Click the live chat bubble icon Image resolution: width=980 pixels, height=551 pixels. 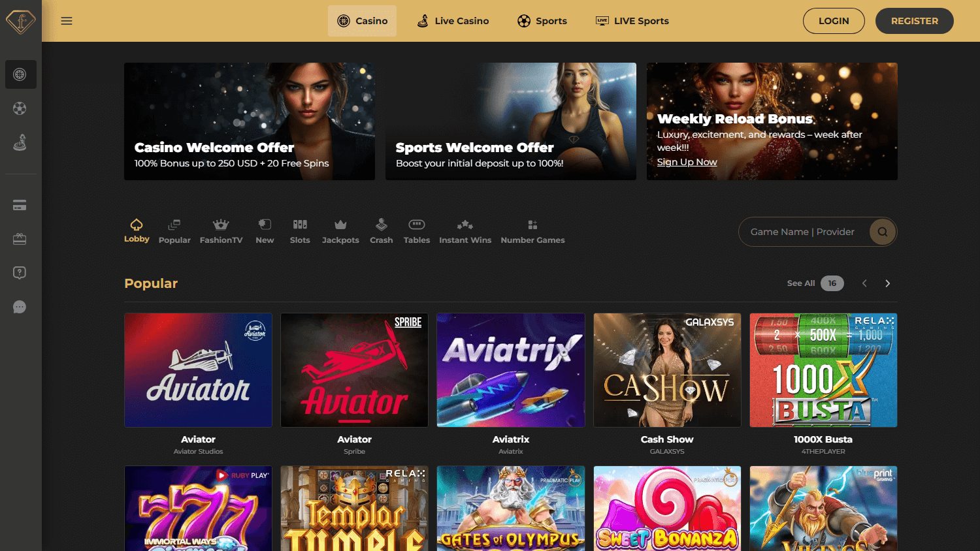point(20,307)
